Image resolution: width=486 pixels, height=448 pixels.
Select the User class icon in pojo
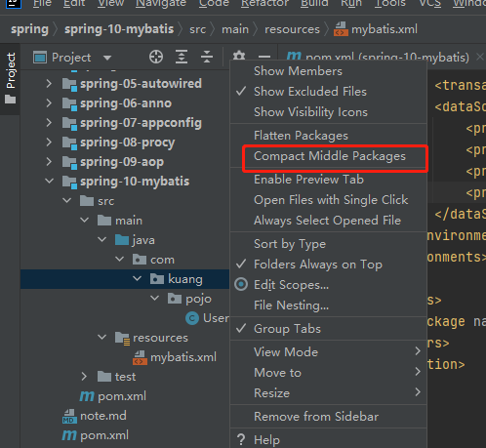[x=192, y=318]
